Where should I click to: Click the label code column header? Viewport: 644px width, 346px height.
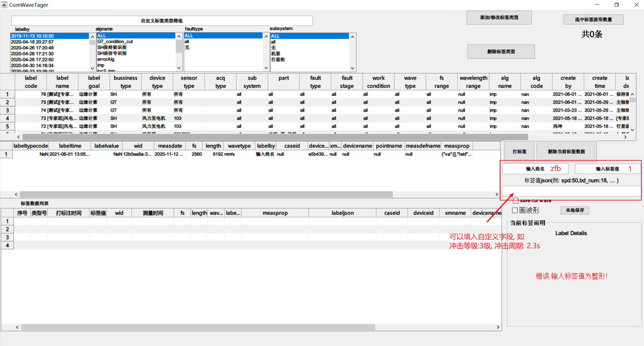coord(31,82)
